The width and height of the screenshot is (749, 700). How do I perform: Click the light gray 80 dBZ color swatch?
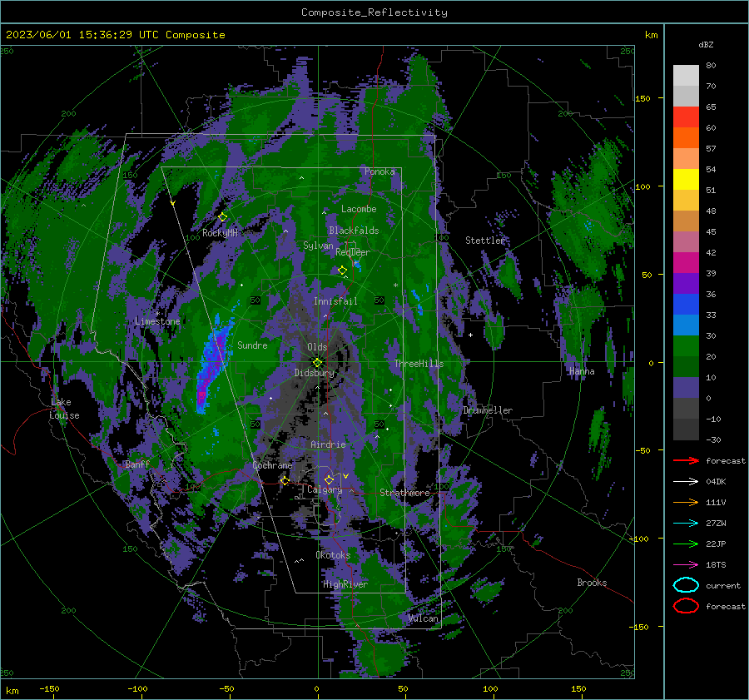coord(686,76)
